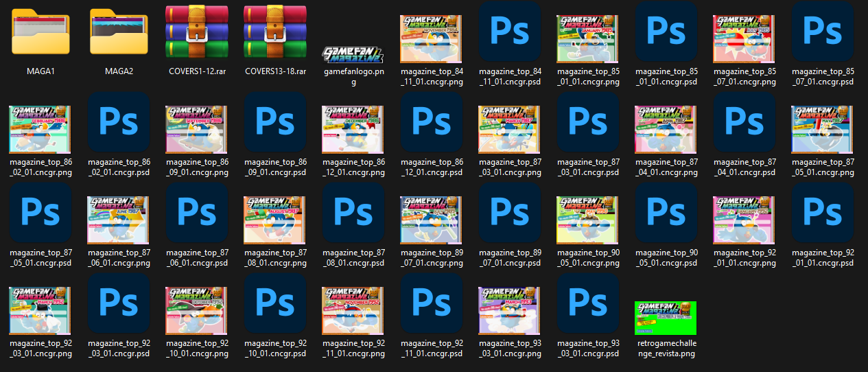Select the green retrogamechallenge_revista.png thumbnail
Screen dimensions: 868x372
(666, 318)
